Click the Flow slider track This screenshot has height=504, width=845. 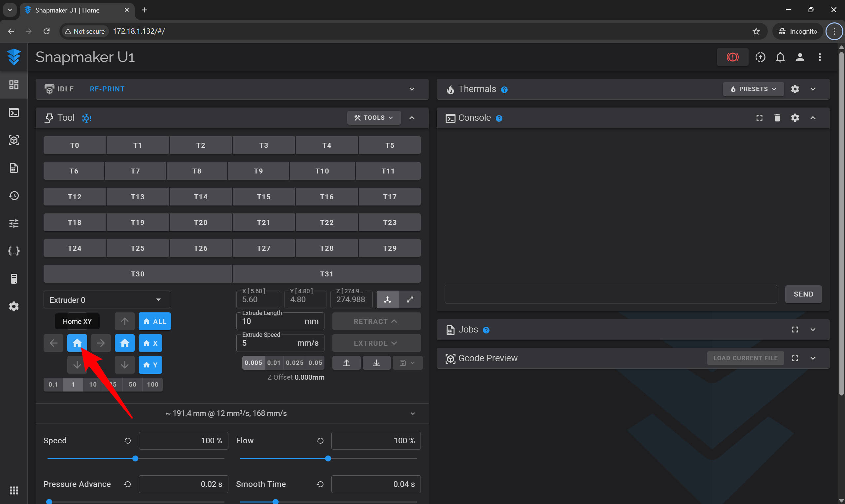pyautogui.click(x=374, y=458)
